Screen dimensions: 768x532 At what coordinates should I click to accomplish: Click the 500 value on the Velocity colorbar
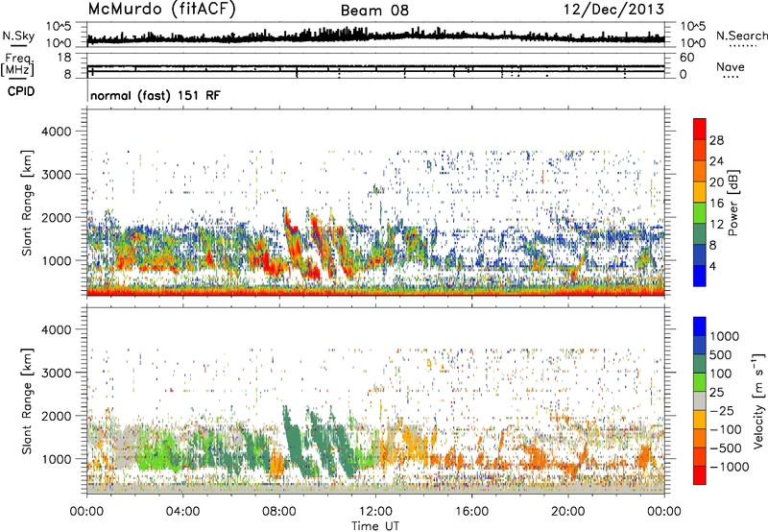721,354
